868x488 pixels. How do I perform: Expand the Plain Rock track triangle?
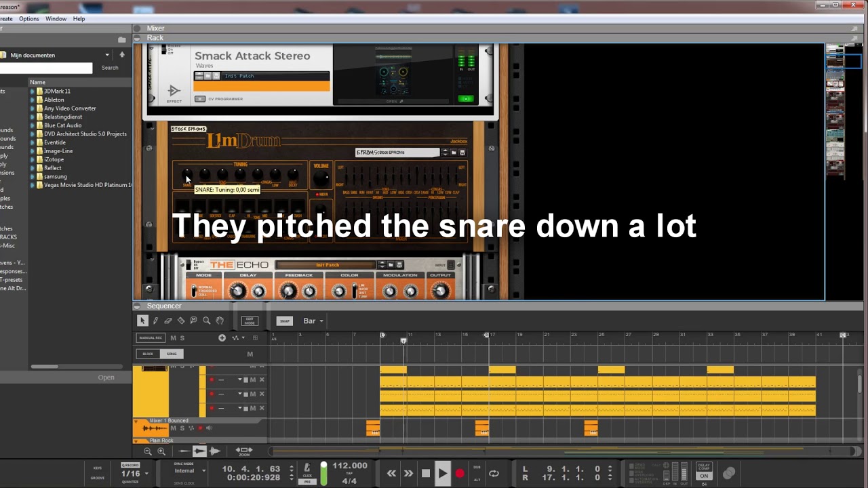(x=136, y=441)
